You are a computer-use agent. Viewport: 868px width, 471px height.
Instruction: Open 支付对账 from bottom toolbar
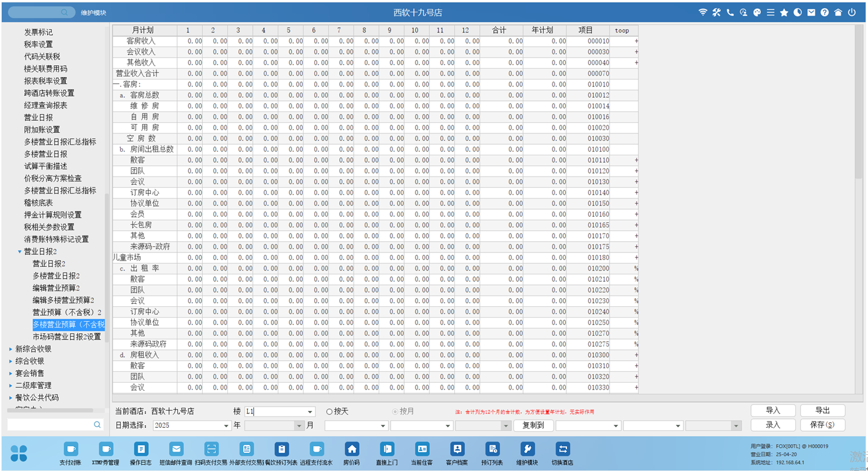[x=71, y=453]
